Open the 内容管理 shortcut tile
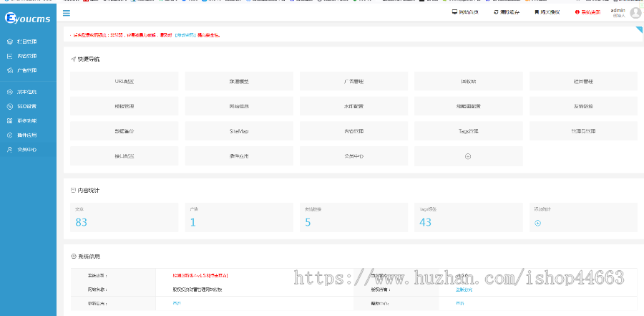The image size is (644, 316). tap(353, 131)
